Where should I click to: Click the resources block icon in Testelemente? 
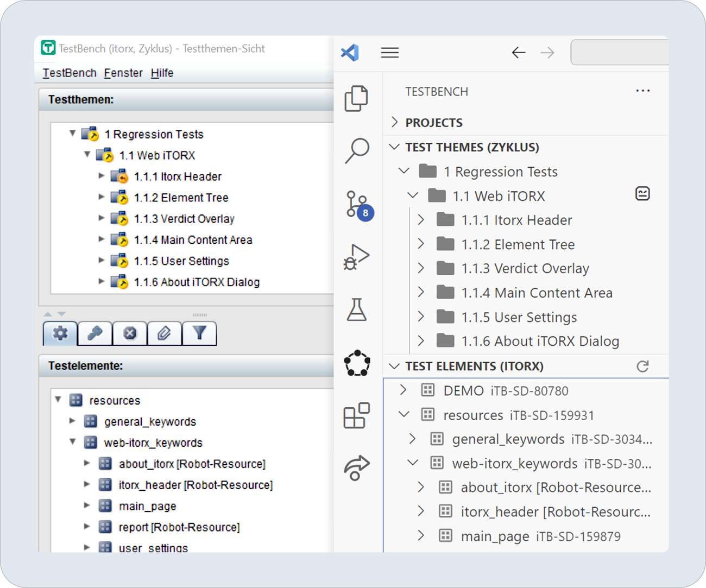tap(76, 401)
